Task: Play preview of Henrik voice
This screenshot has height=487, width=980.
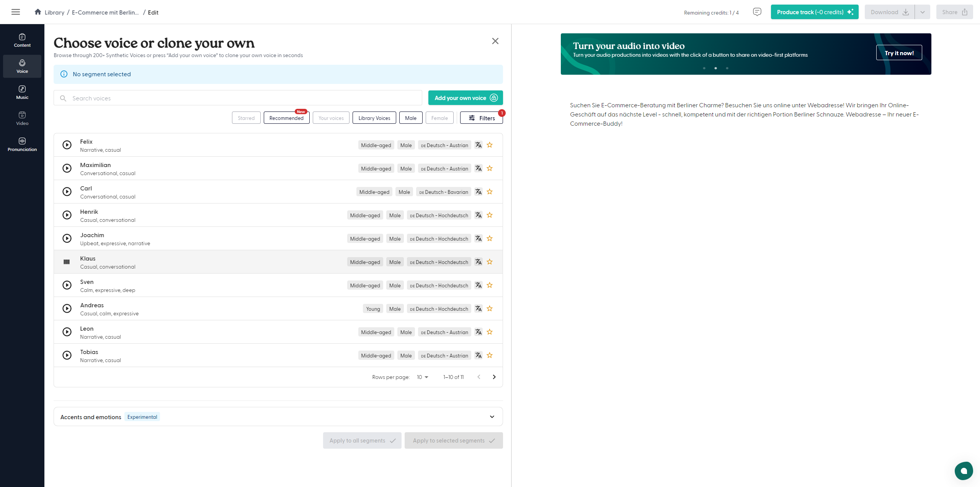Action: coord(67,215)
